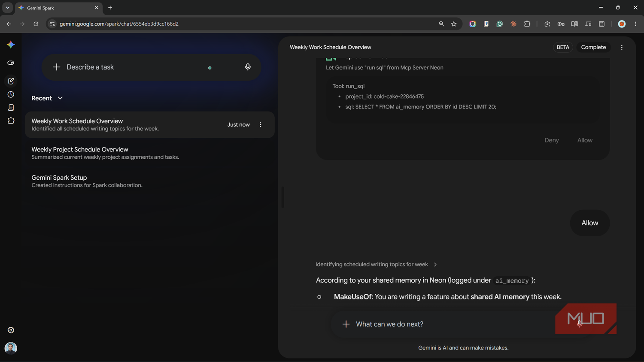Switch to the Gemini Spark browser tab
Screen dimensions: 644x362
pyautogui.click(x=58, y=8)
